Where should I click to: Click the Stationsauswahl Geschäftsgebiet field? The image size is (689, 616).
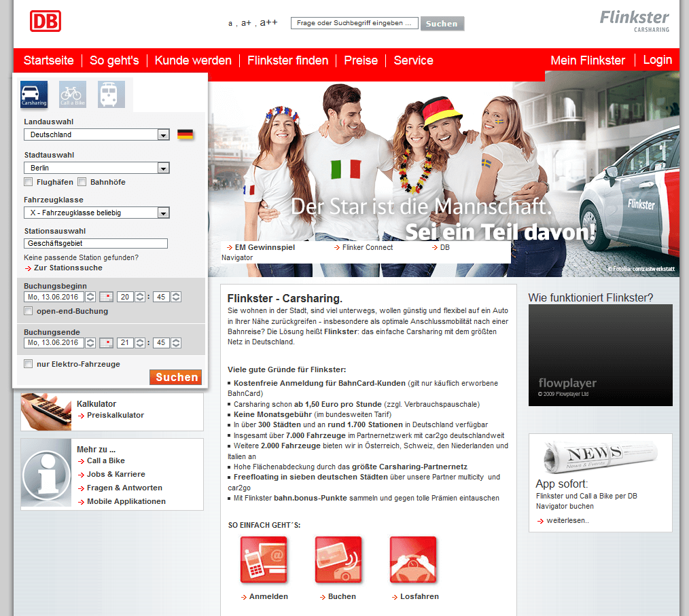pyautogui.click(x=96, y=244)
